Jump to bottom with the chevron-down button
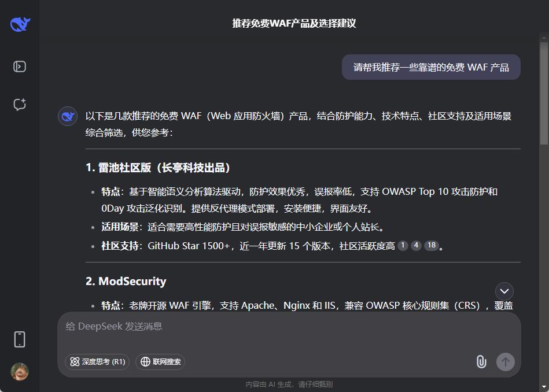Screen dimensions: 549x392 [x=504, y=291]
